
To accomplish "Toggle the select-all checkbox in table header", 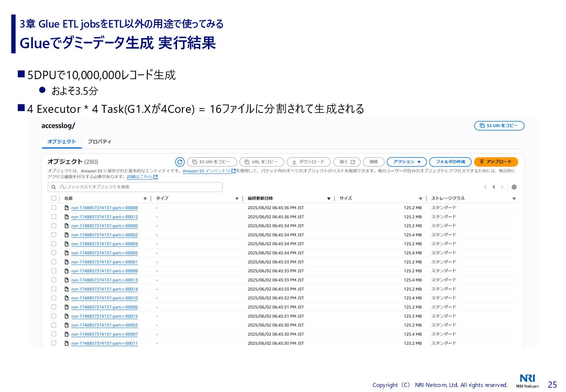I will click(x=54, y=198).
